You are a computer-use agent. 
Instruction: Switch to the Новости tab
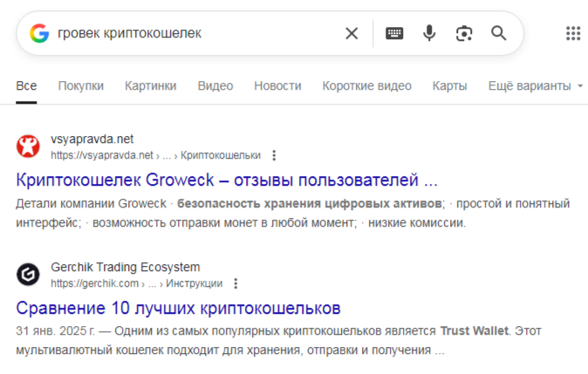[277, 85]
